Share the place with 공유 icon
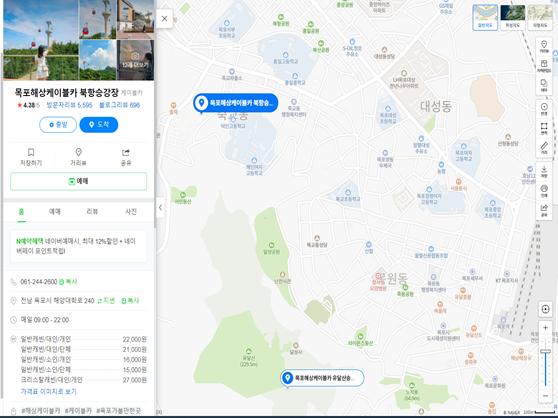 [126, 157]
